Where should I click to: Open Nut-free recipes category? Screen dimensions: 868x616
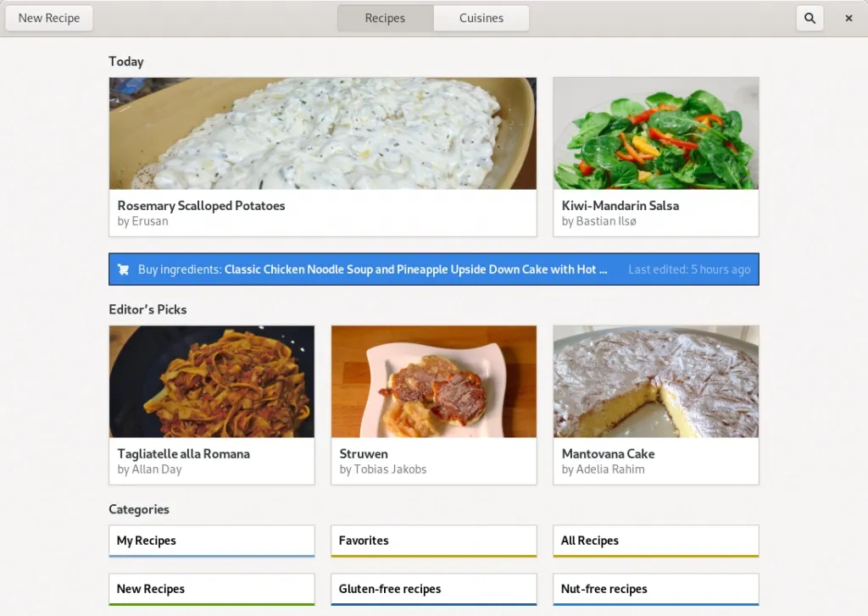tap(655, 589)
